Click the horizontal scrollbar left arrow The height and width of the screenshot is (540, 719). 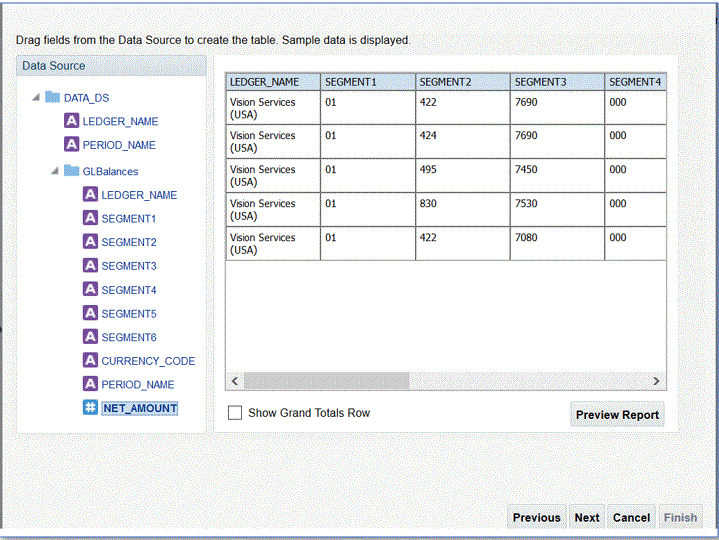click(235, 381)
